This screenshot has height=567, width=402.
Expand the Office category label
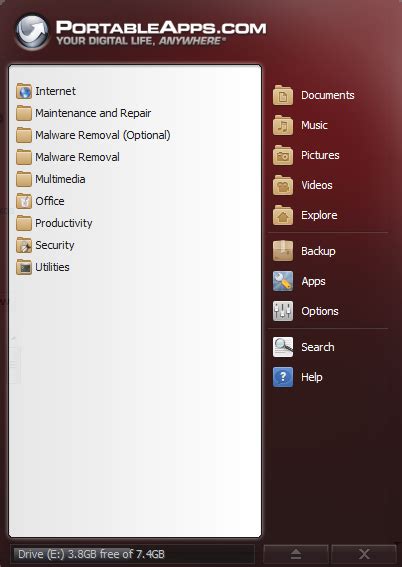[x=50, y=201]
